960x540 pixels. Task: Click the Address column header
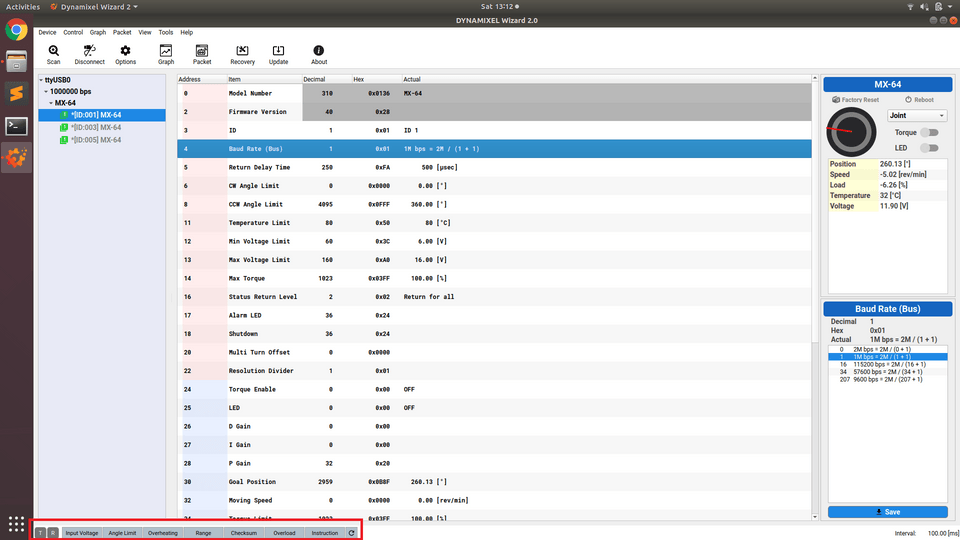pos(202,79)
